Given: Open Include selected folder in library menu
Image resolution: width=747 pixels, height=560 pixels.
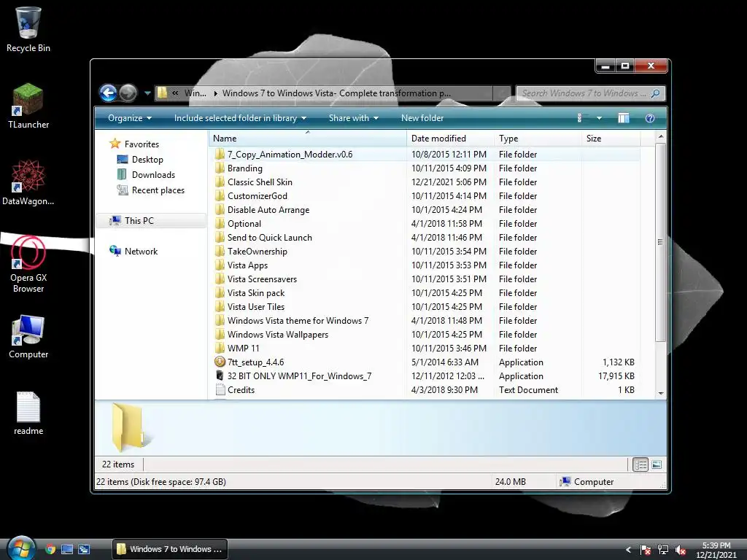Looking at the screenshot, I should coord(240,118).
